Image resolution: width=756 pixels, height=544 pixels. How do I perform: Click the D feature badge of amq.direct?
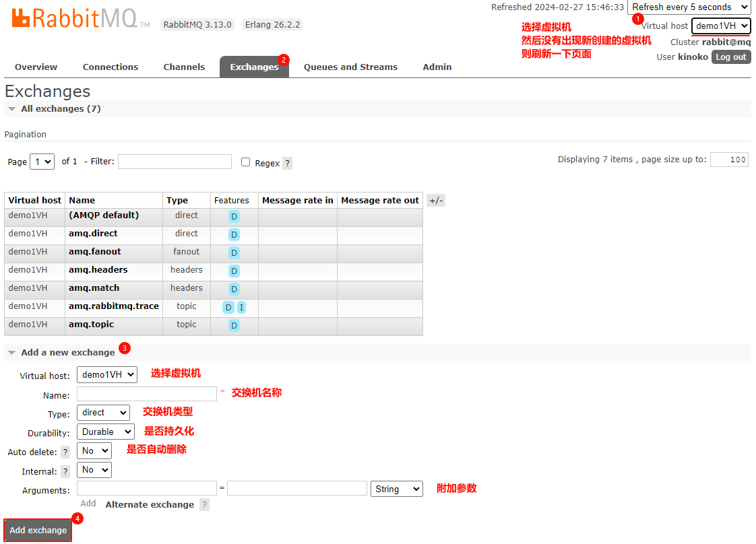[234, 235]
